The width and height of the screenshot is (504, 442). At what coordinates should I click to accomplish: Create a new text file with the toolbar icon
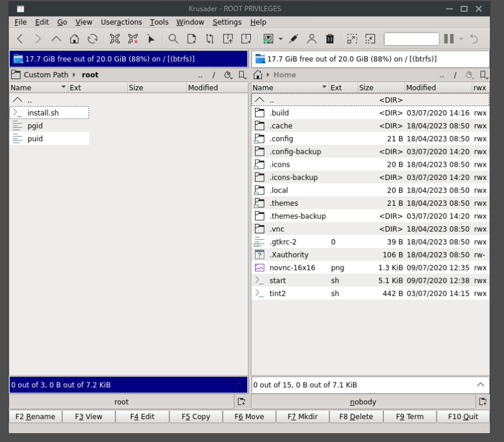point(191,39)
